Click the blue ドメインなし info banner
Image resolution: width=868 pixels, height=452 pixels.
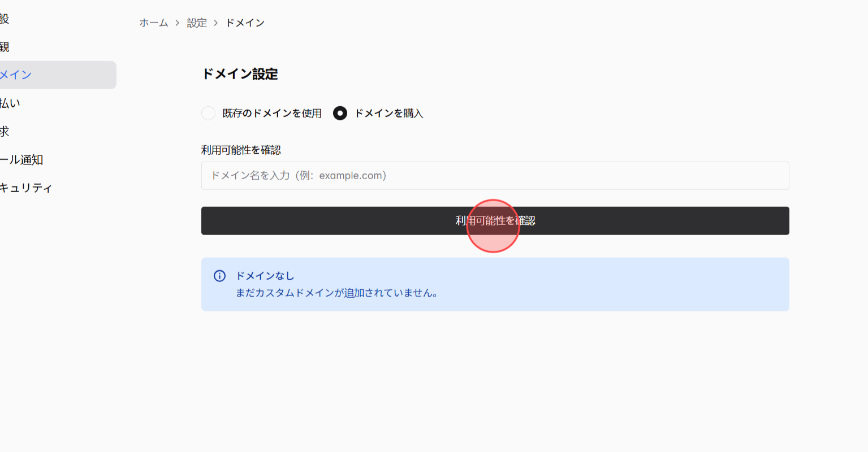(495, 284)
